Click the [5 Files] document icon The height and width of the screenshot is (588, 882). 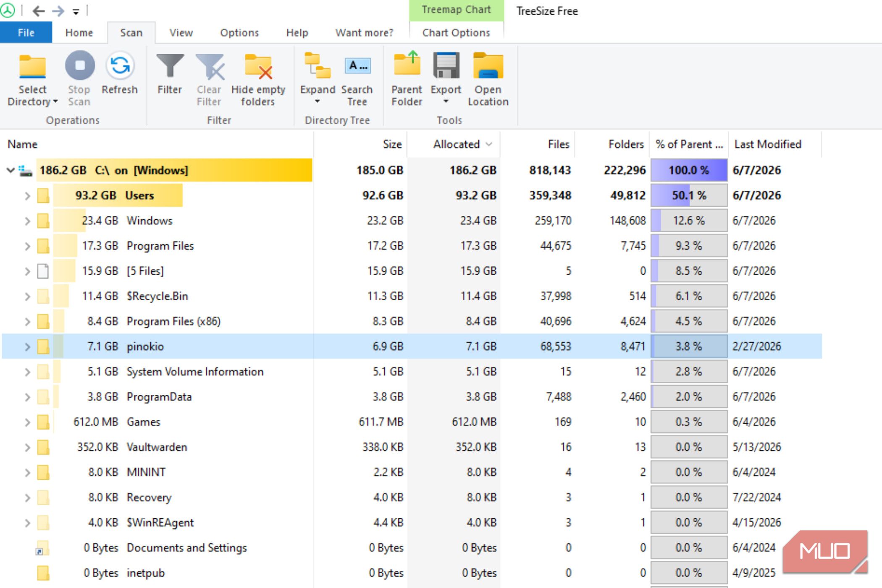click(x=43, y=271)
